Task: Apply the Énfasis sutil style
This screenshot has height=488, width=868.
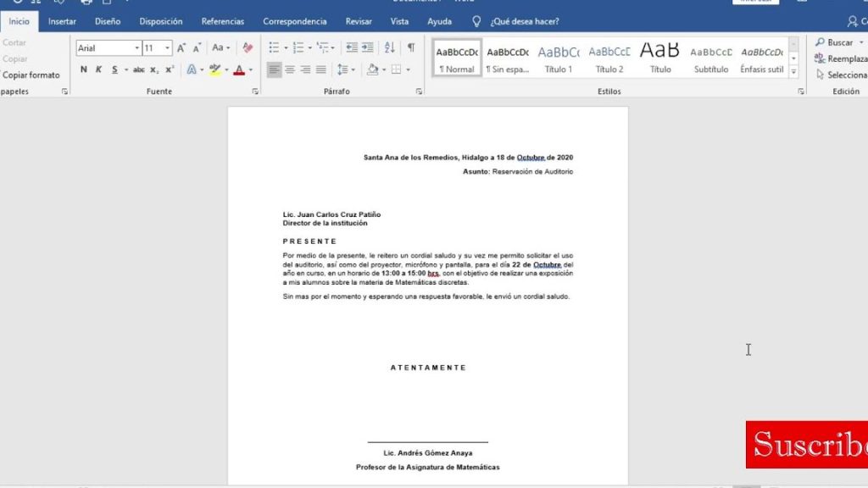Action: point(762,58)
